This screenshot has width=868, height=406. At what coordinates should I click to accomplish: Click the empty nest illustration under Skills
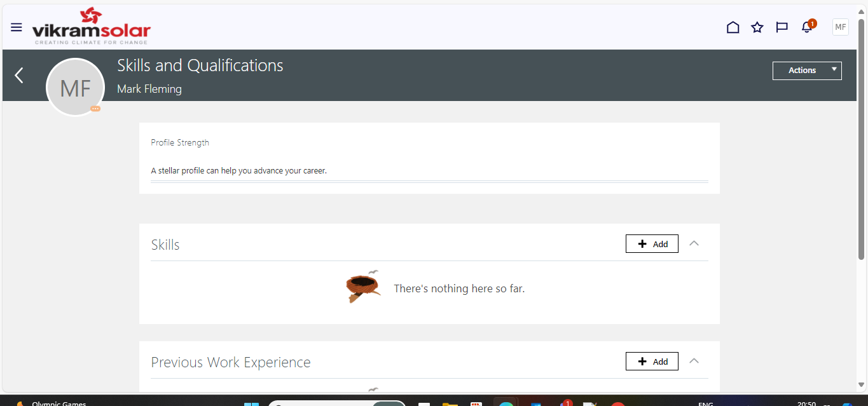[x=363, y=287]
